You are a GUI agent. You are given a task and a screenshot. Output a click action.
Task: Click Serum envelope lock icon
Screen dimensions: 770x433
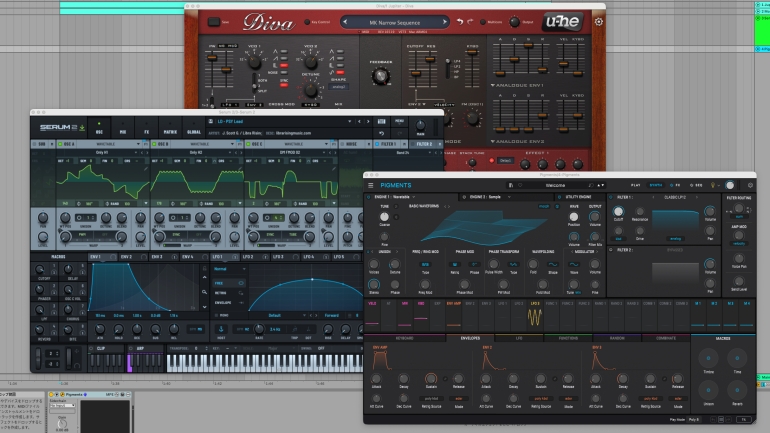[204, 269]
